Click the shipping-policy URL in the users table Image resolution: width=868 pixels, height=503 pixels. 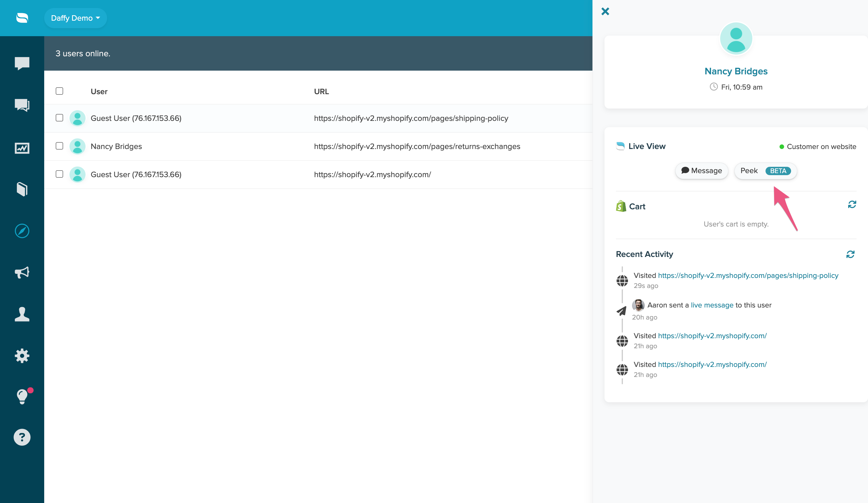(411, 118)
